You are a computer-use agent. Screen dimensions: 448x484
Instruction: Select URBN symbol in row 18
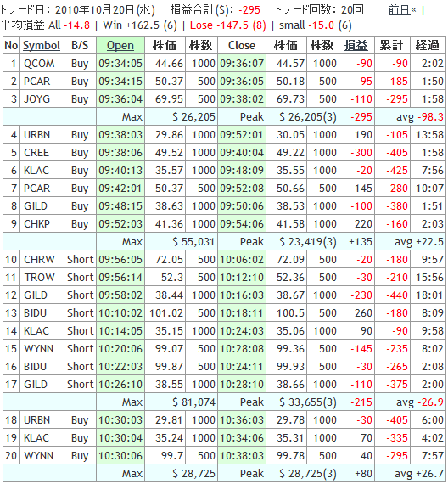[x=36, y=420]
